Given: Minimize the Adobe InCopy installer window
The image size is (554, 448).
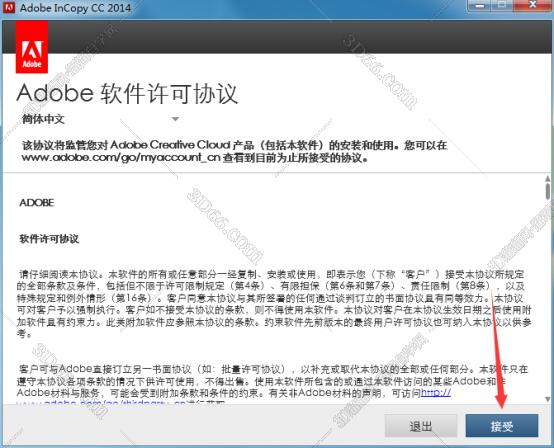Looking at the screenshot, I should click(x=479, y=5).
